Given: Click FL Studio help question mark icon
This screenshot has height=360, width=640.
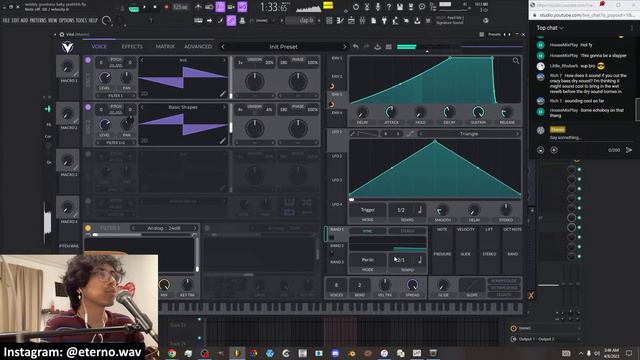Looking at the screenshot, I should 389,7.
